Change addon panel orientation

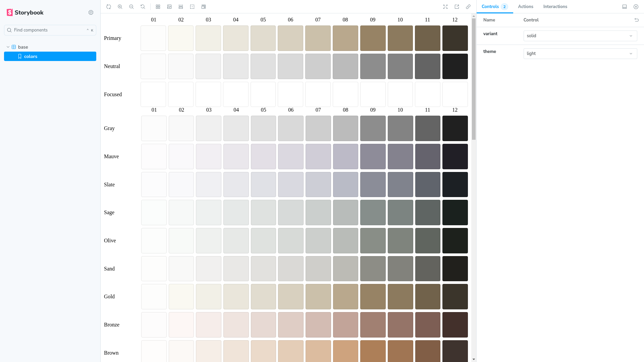coord(625,7)
